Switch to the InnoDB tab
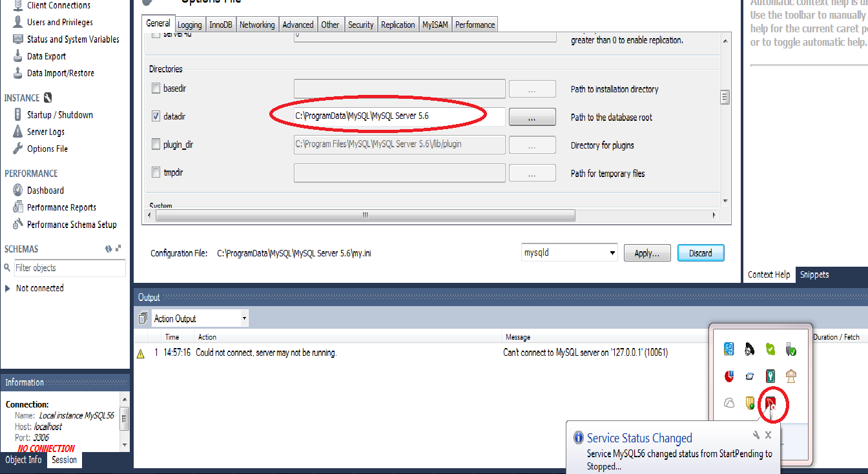 [221, 25]
